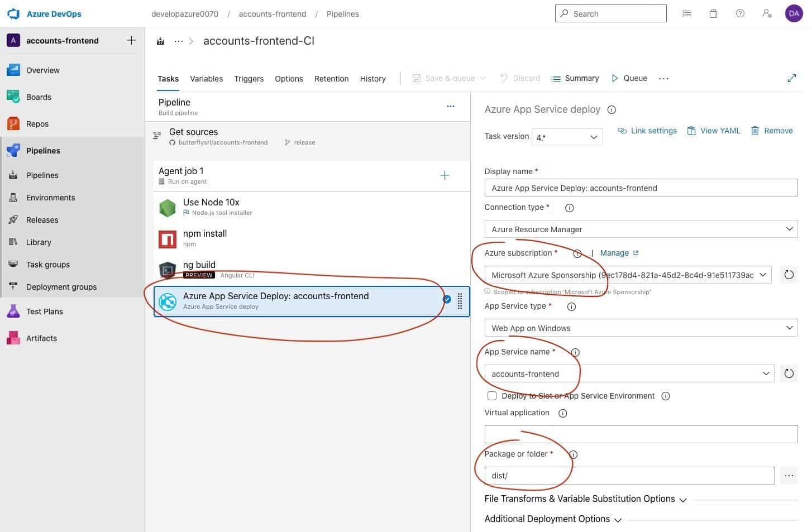Browse for Package or folder path
The width and height of the screenshot is (812, 532).
pos(789,476)
